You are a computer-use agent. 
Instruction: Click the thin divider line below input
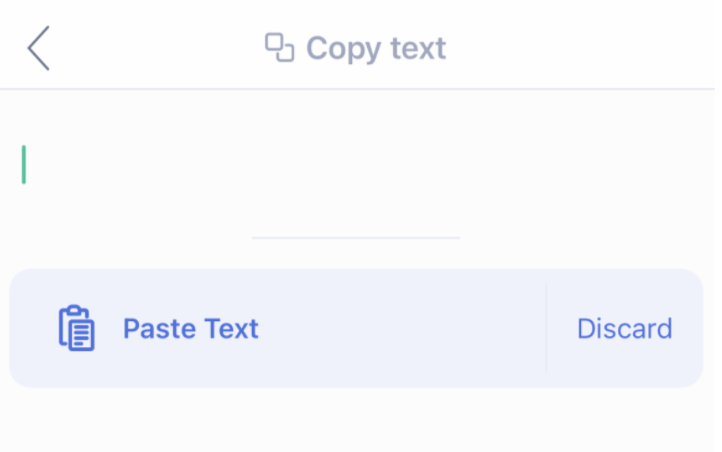[x=356, y=238]
